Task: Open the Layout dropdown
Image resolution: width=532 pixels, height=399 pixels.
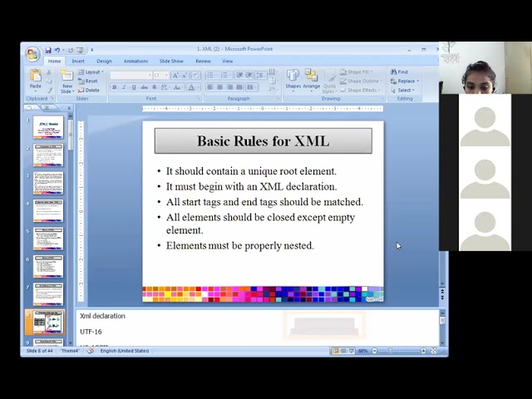Action: click(91, 72)
